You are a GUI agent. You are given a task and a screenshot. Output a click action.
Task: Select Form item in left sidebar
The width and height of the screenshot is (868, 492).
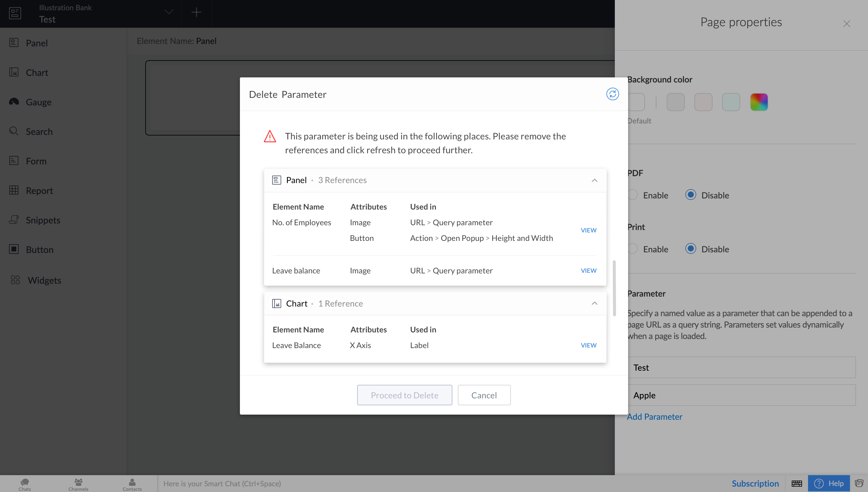click(x=36, y=161)
